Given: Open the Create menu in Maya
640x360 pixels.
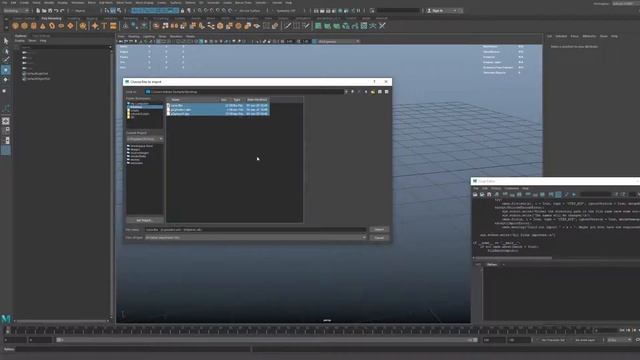Looking at the screenshot, I should pyautogui.click(x=25, y=2).
